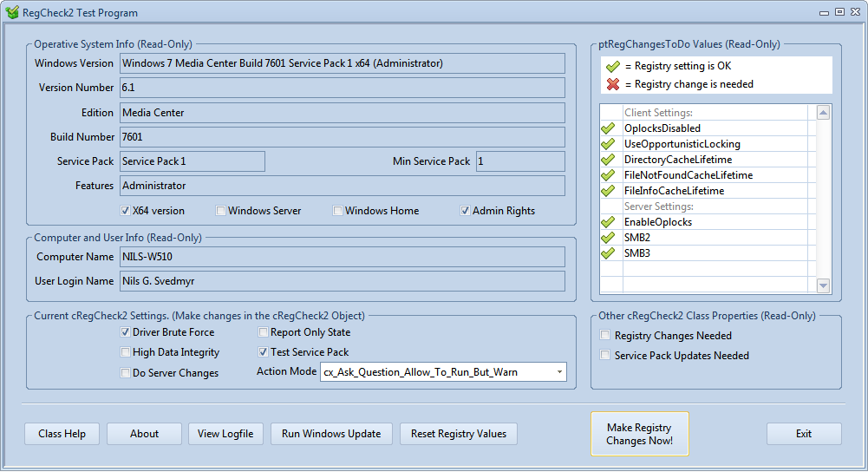Click the Build Number field

point(343,137)
